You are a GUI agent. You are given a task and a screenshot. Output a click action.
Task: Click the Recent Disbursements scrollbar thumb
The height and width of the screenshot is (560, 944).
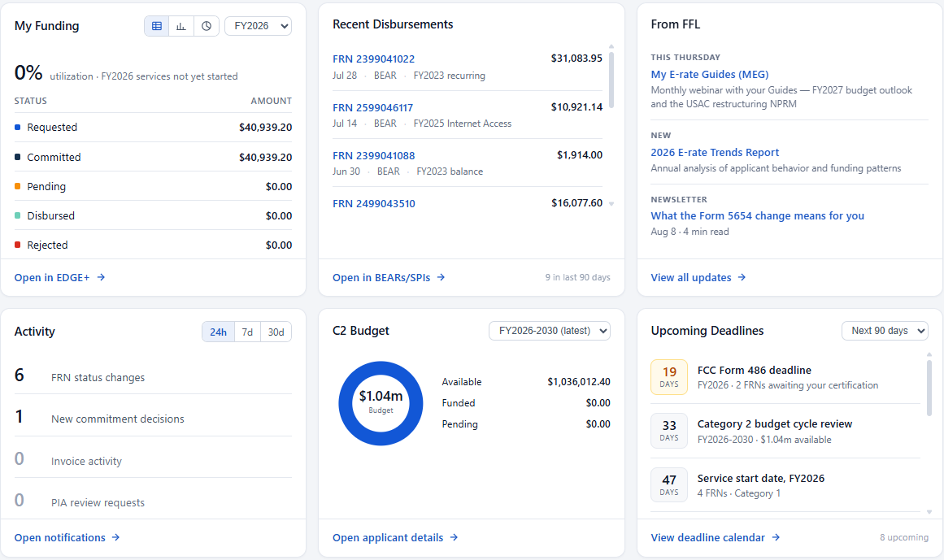pyautogui.click(x=611, y=80)
